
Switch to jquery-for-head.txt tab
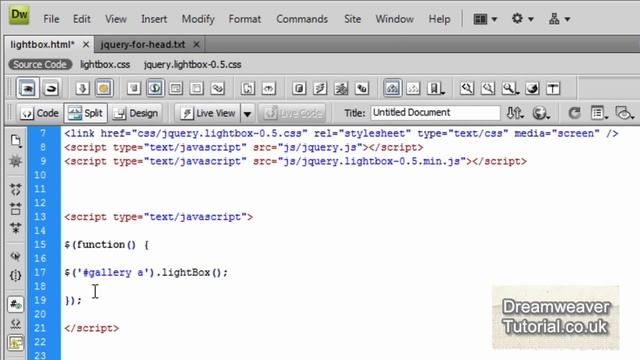tap(142, 44)
